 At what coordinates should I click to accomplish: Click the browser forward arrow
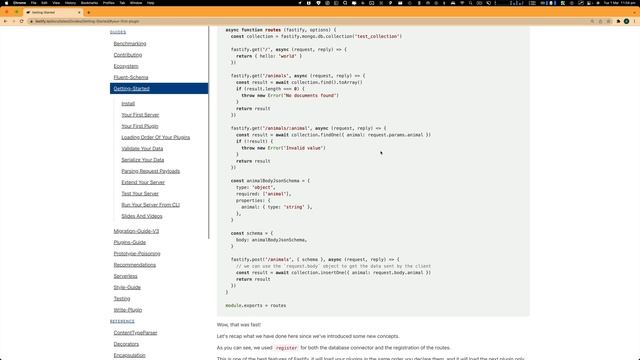(x=13, y=21)
